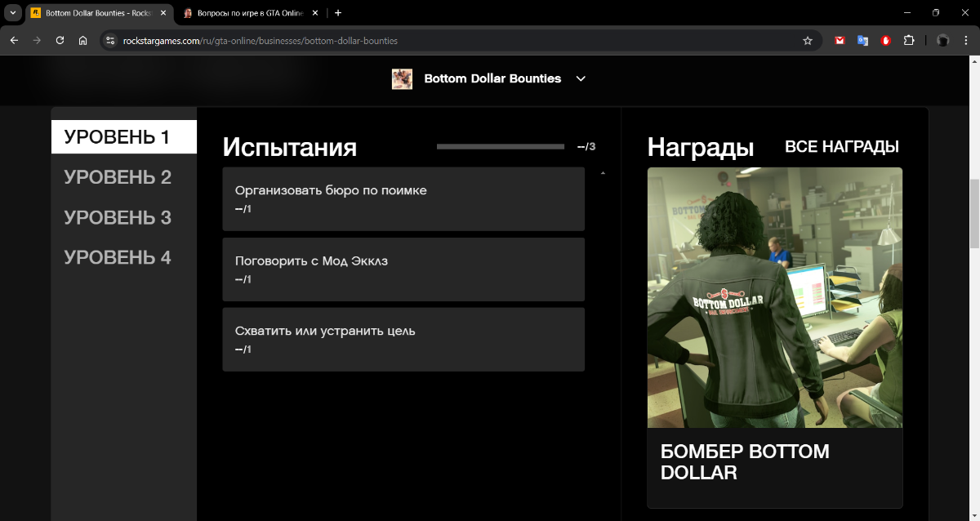The image size is (980, 521).
Task: Click the БОМБЕР BOTTOM DOLLAR reward title
Action: (745, 462)
